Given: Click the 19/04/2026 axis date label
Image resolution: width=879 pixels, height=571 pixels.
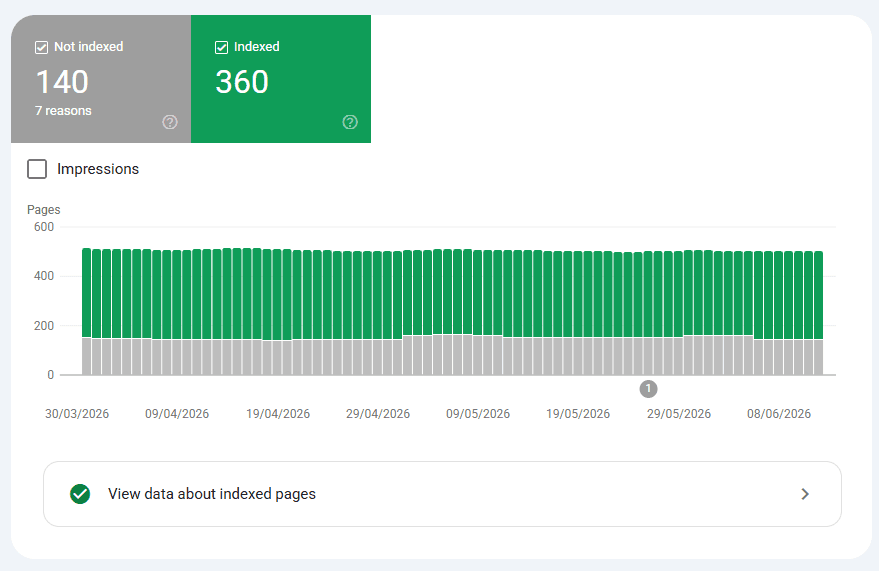Looking at the screenshot, I should [278, 414].
